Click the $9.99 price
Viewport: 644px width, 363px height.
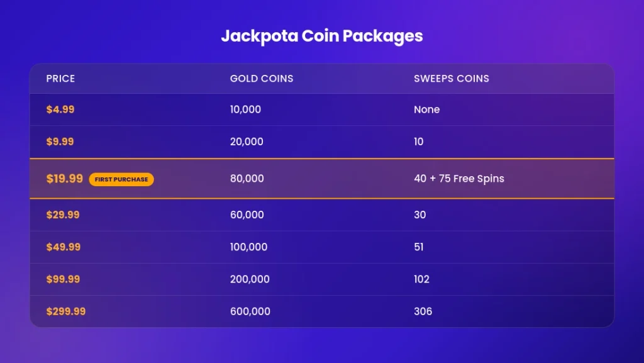[60, 142]
